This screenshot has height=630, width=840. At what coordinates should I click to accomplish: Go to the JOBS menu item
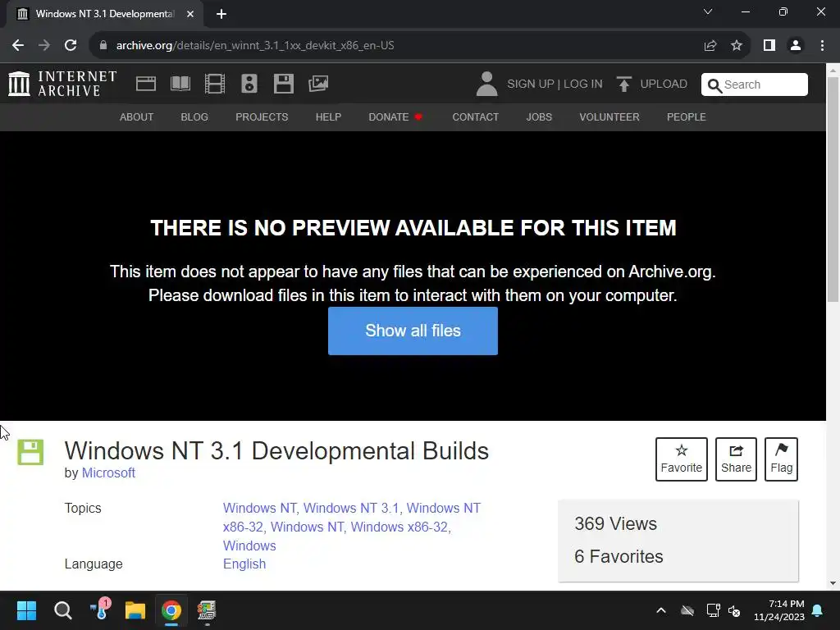[539, 116]
